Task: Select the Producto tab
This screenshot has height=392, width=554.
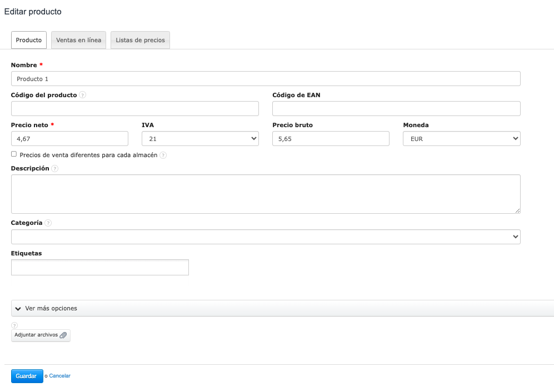Action: click(x=29, y=40)
